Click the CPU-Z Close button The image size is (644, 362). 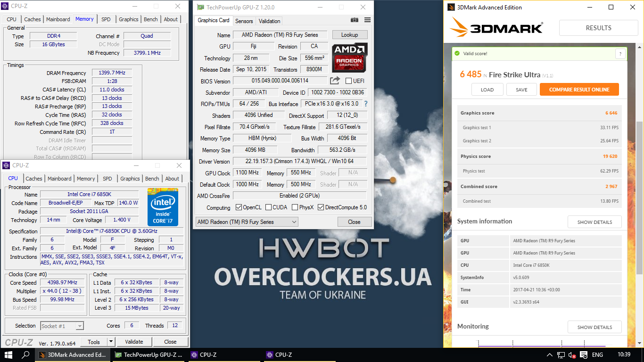170,342
